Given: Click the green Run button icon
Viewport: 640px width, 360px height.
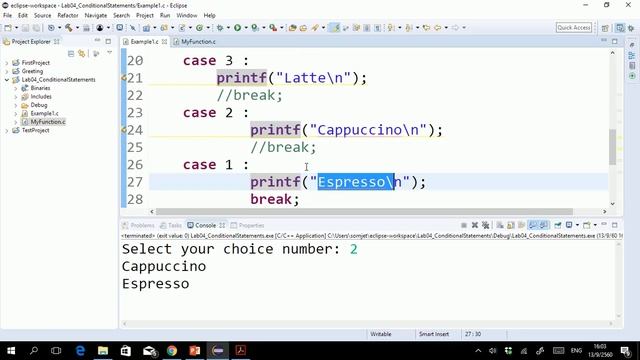Looking at the screenshot, I should tap(237, 28).
